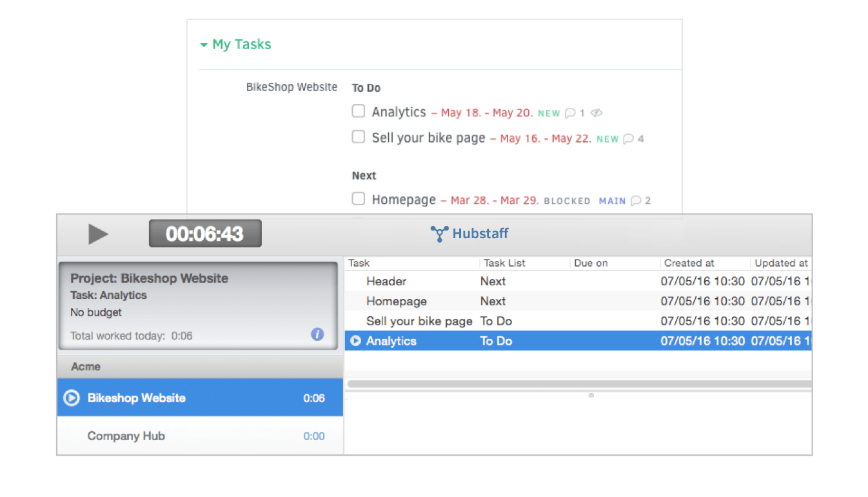The width and height of the screenshot is (868, 497).
Task: Check the Homepage task checkbox
Action: point(359,199)
